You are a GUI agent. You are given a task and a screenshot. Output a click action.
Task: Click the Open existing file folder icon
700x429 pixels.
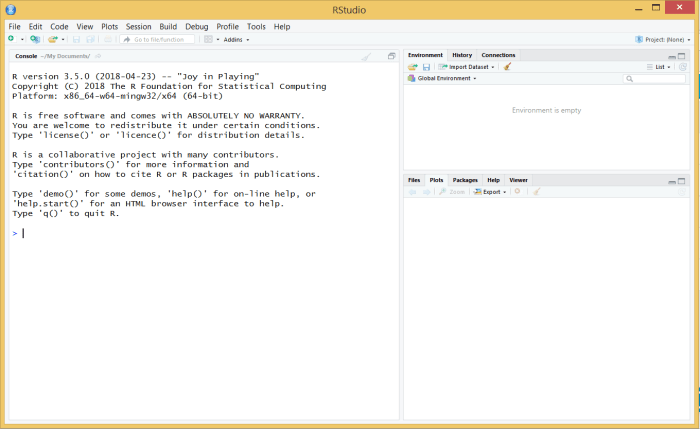53,39
